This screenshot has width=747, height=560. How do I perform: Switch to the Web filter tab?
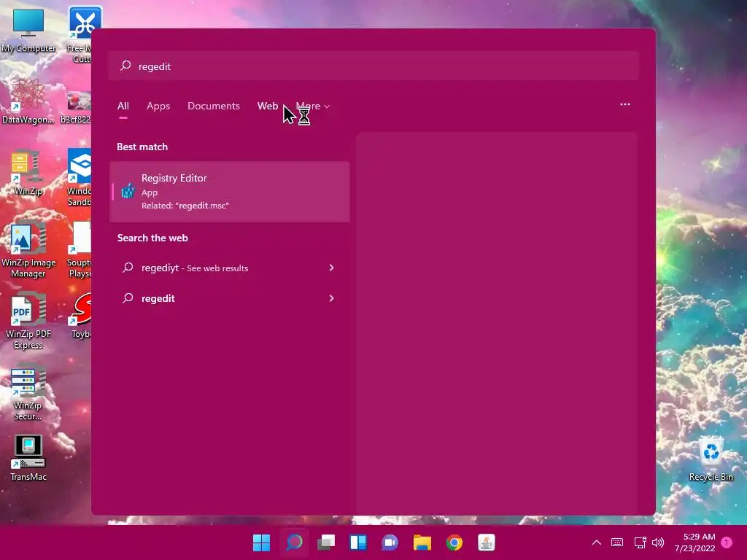coord(267,106)
